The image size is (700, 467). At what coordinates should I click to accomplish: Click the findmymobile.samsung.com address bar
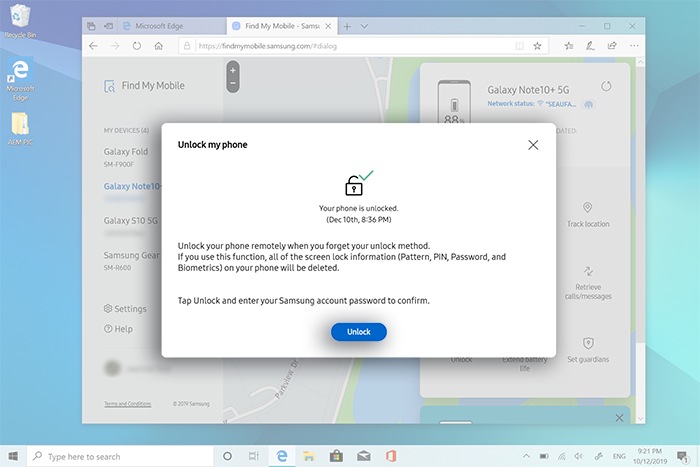tap(348, 46)
